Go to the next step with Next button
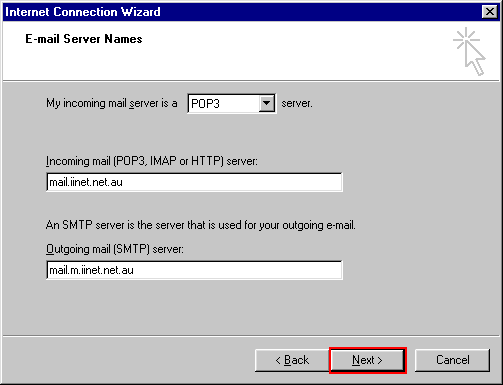This screenshot has width=503, height=385. click(x=367, y=360)
